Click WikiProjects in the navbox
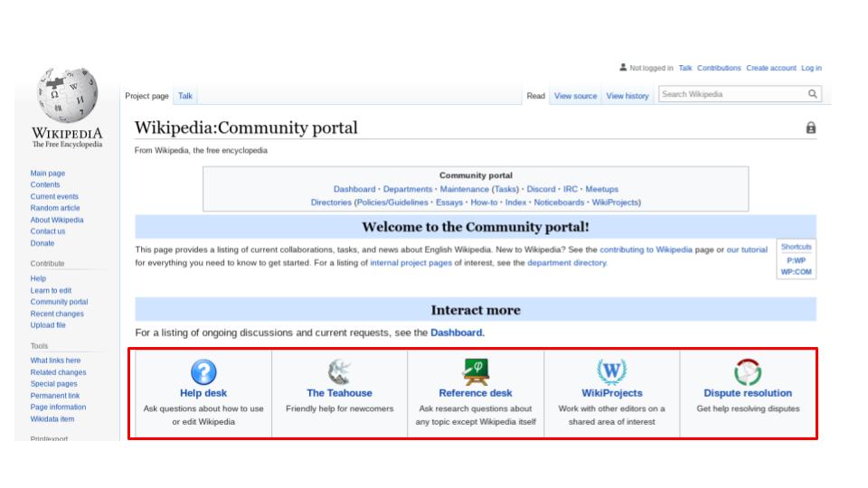 615,202
